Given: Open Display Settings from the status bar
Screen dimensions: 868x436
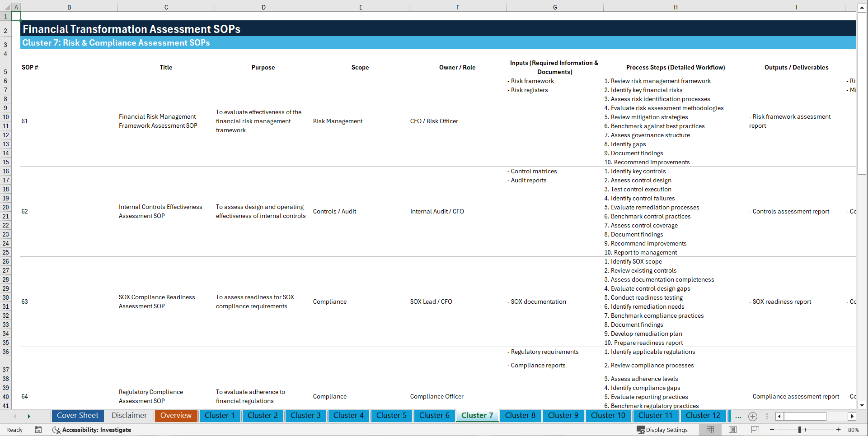Looking at the screenshot, I should 662,430.
